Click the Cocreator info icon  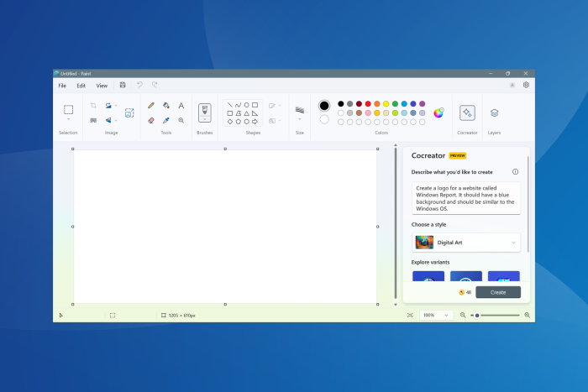pos(515,171)
